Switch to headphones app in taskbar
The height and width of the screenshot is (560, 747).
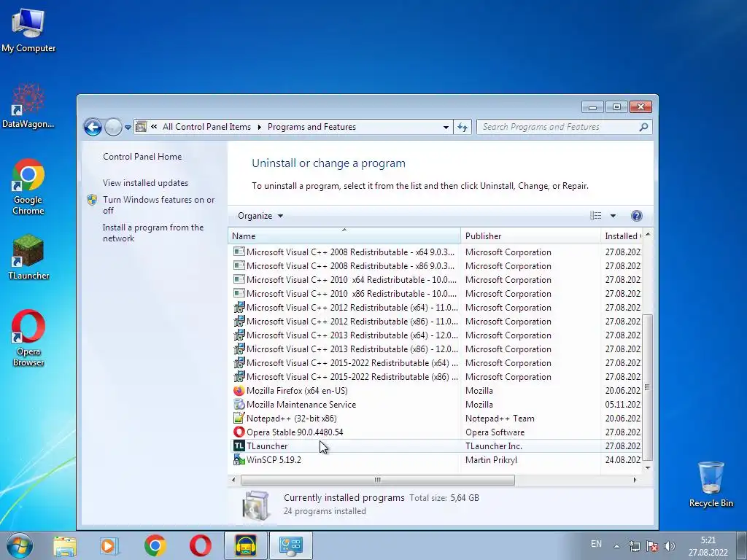(x=245, y=545)
